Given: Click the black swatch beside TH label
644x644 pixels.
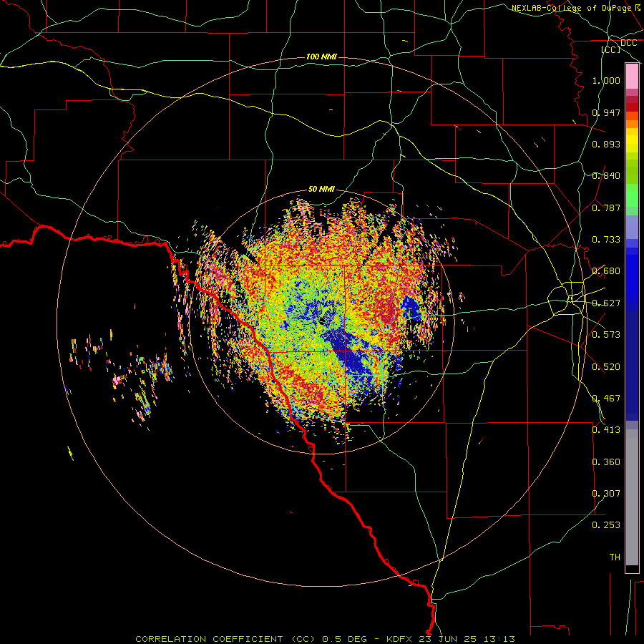Looking at the screenshot, I should 632,568.
